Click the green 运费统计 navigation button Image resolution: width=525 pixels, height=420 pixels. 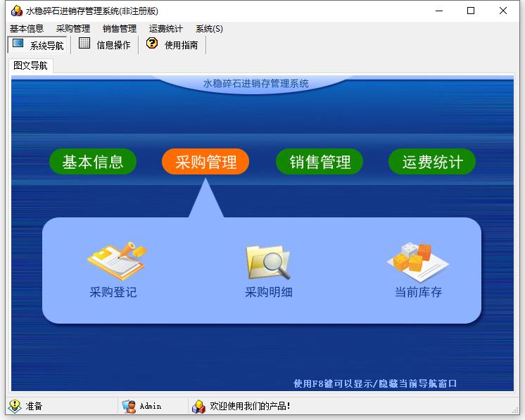(x=432, y=162)
